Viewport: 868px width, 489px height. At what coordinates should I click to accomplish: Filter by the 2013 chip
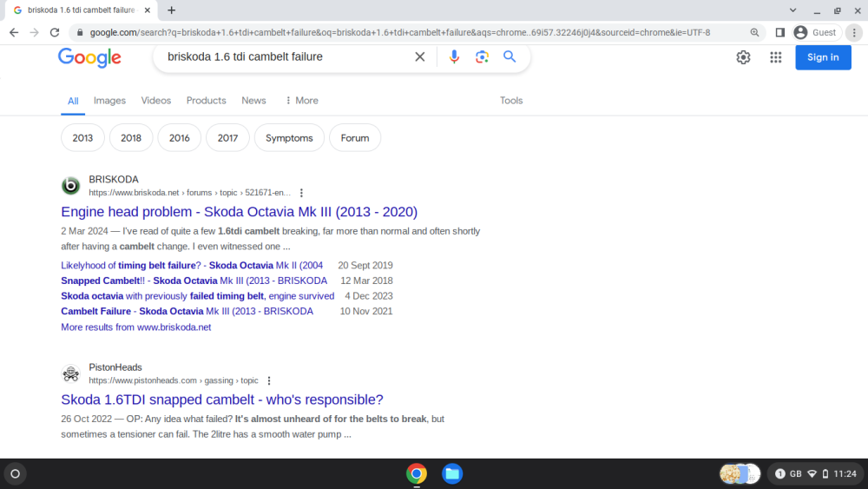[82, 138]
